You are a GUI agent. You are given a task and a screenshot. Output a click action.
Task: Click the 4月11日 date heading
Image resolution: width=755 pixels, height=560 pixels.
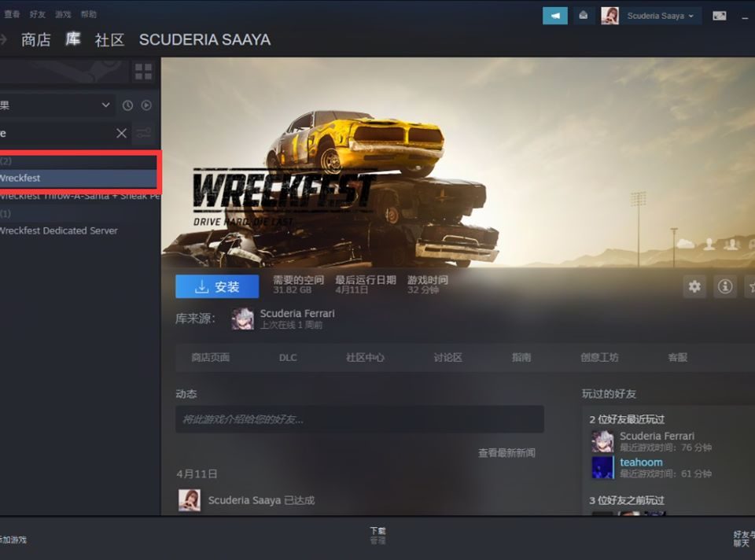coord(197,474)
